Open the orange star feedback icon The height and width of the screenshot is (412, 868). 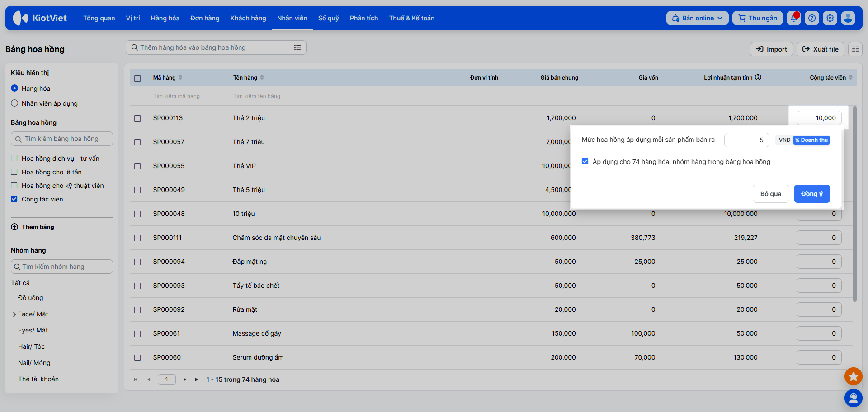click(x=853, y=376)
